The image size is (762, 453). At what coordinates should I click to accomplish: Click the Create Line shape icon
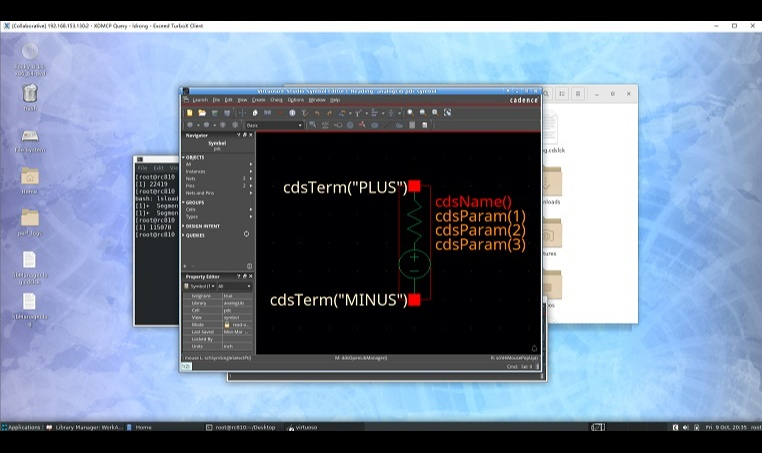[387, 125]
